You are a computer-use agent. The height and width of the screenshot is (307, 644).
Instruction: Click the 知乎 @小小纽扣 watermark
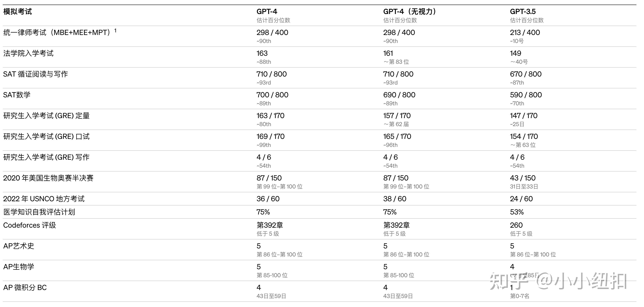click(x=558, y=281)
